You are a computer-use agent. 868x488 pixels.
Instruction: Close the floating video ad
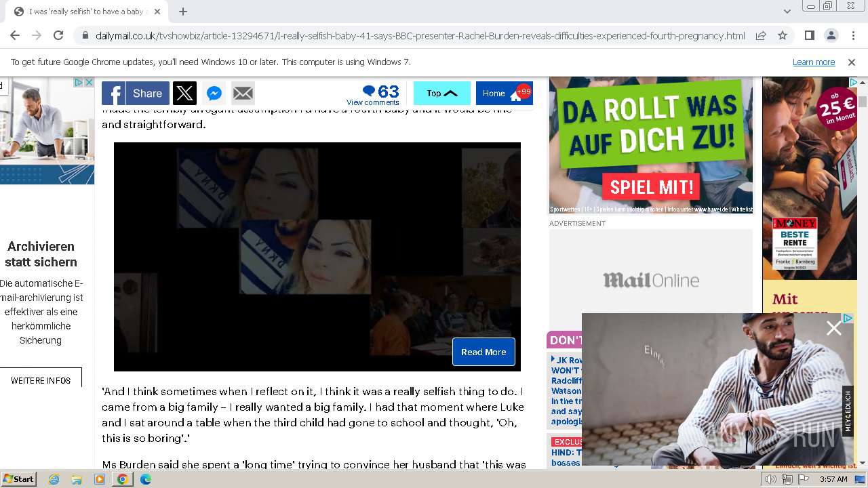(834, 329)
